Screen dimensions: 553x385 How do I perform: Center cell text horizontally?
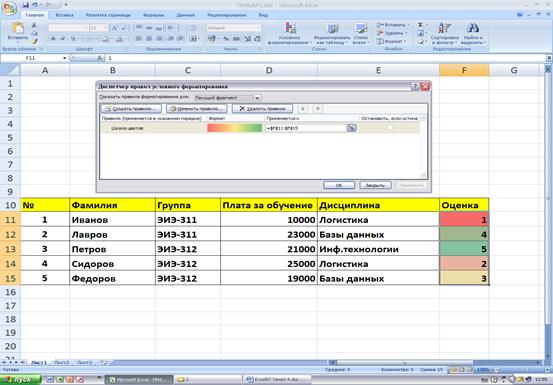pos(149,38)
